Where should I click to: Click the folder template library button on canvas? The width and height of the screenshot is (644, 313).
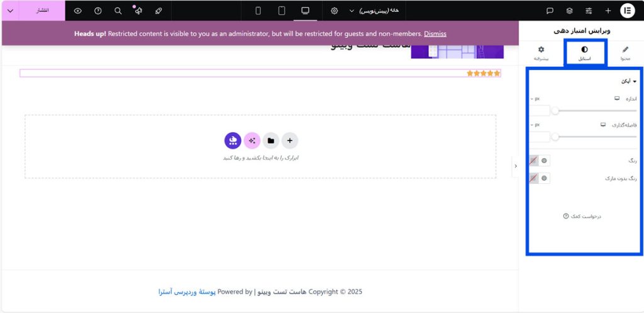click(270, 140)
